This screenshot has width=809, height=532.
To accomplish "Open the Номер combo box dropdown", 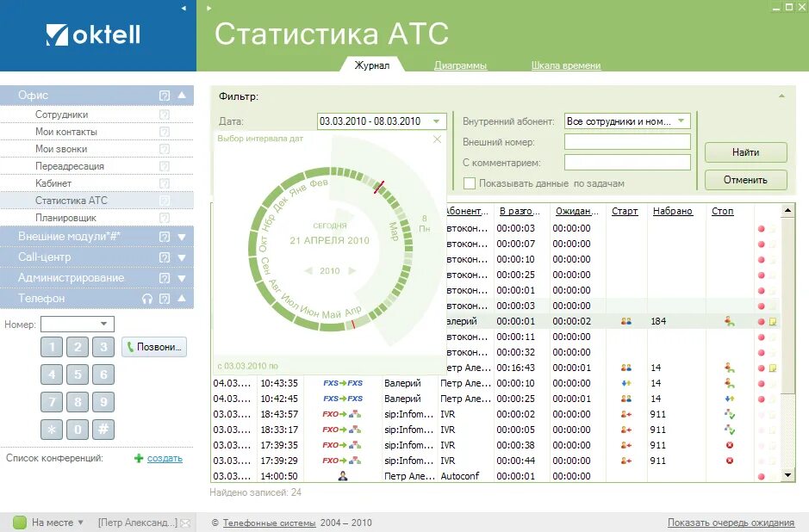I will (104, 325).
